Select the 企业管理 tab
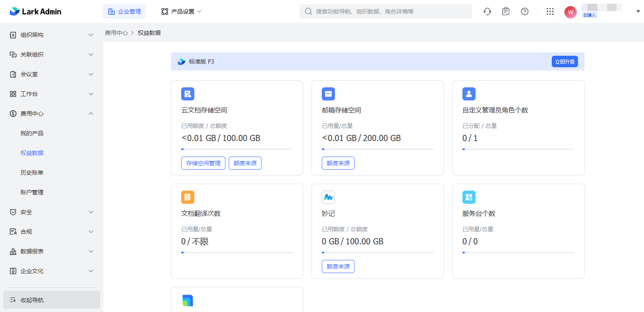 coord(124,11)
